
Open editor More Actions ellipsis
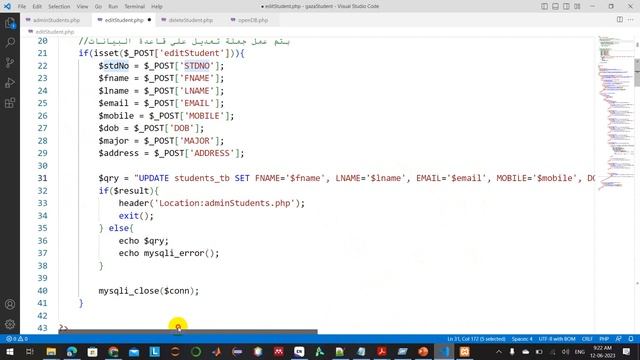pos(631,20)
